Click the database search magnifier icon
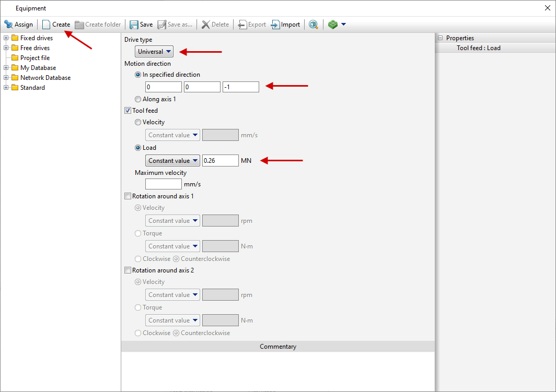 tap(314, 25)
